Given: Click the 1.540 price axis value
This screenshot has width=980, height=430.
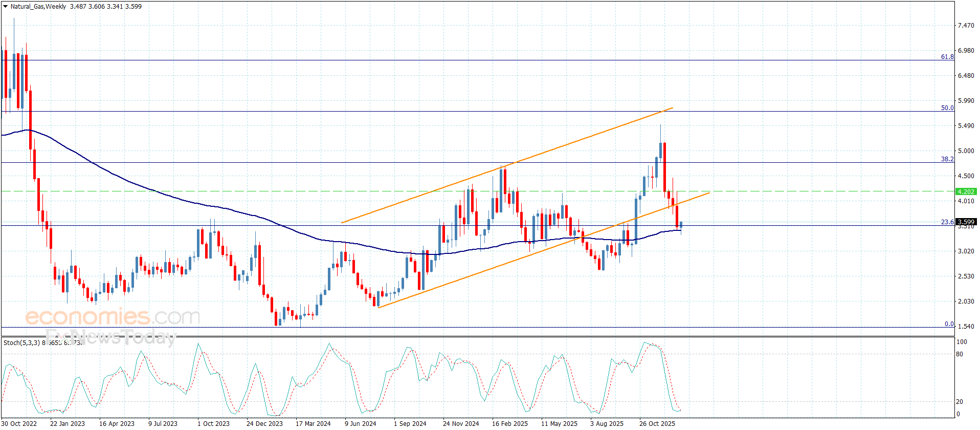Looking at the screenshot, I should pos(966,327).
